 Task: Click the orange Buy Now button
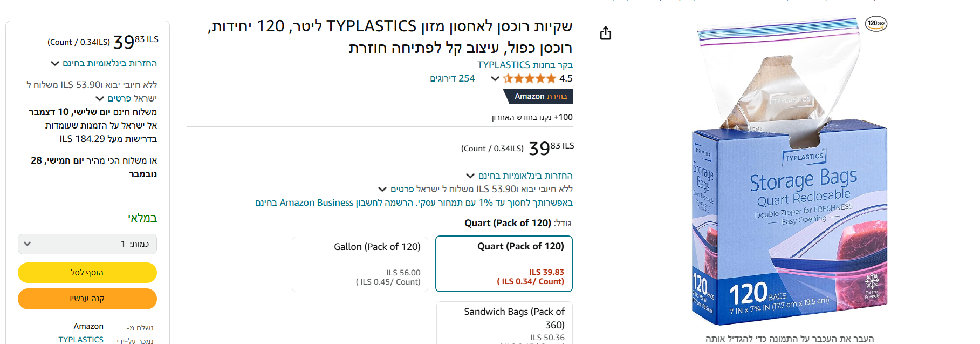pyautogui.click(x=87, y=299)
